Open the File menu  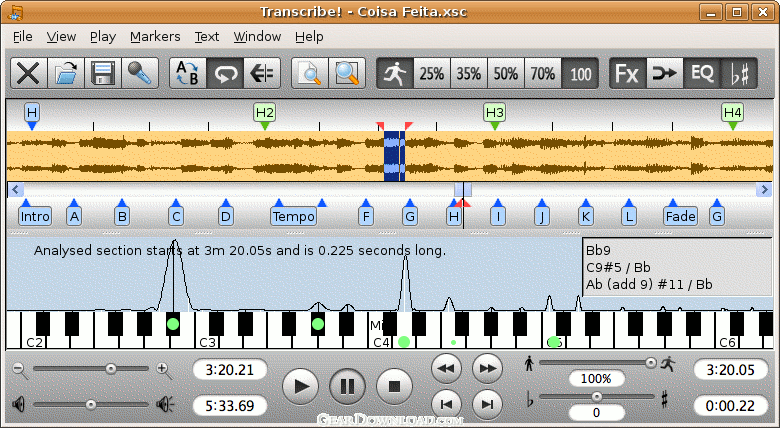22,37
